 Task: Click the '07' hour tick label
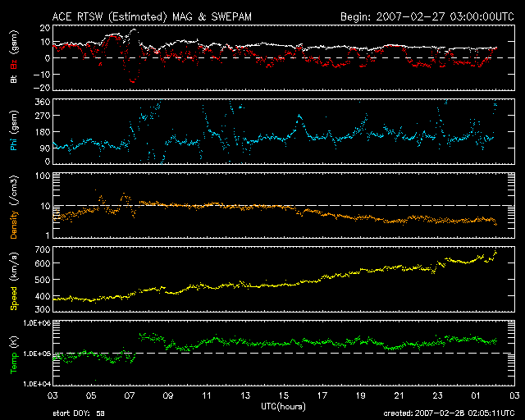pos(130,395)
